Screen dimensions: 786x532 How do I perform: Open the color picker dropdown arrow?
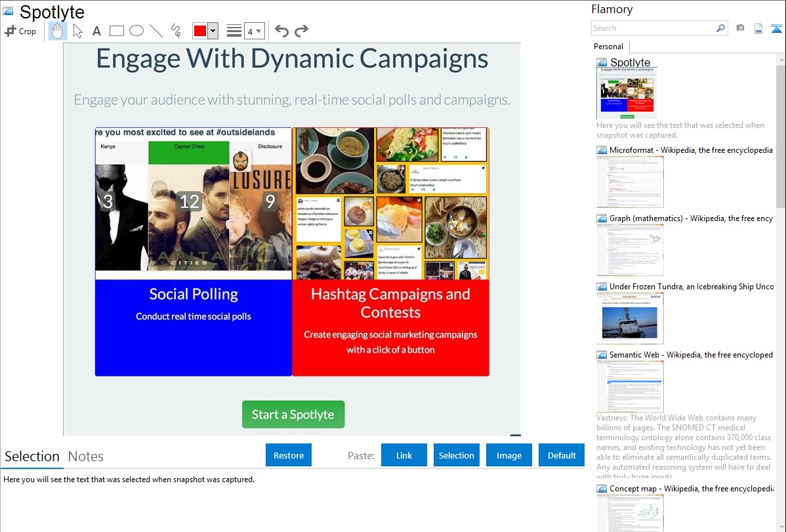(213, 31)
